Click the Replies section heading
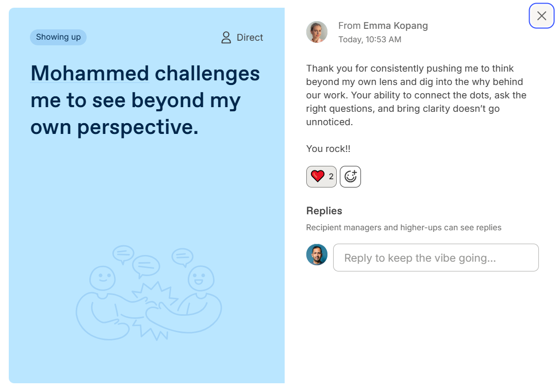The height and width of the screenshot is (392, 559). point(324,211)
